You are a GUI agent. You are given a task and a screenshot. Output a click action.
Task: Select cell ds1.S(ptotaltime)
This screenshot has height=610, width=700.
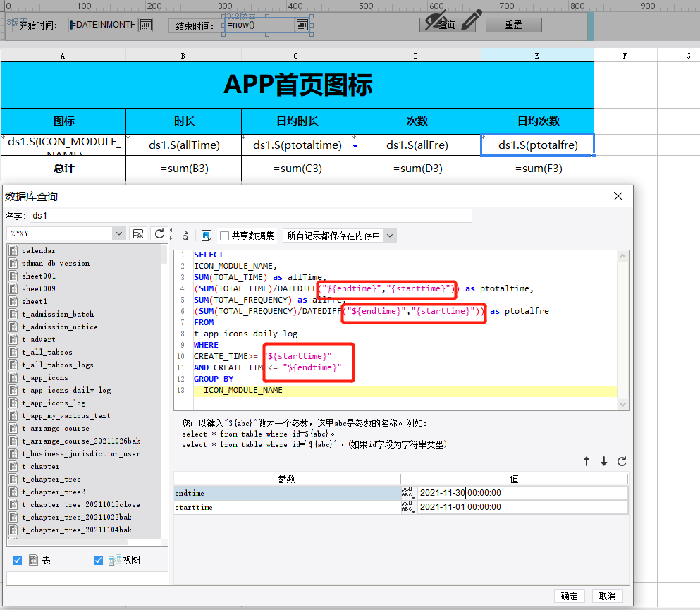tap(297, 145)
